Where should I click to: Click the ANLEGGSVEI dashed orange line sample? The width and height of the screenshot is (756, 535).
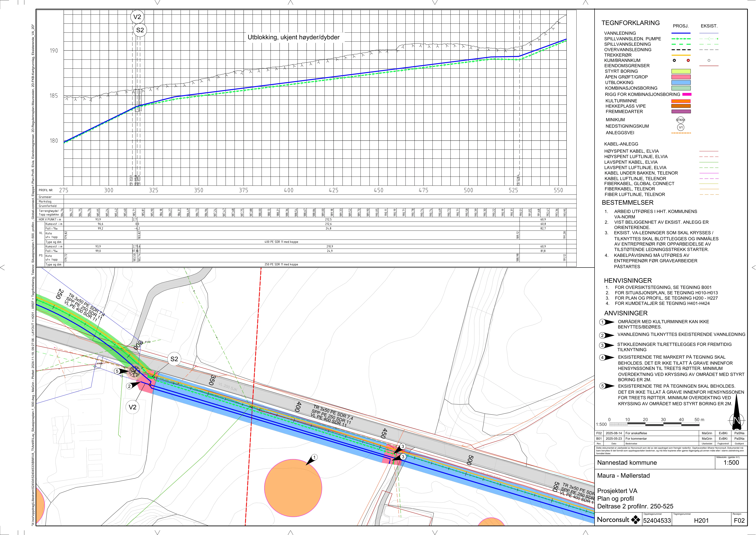(x=681, y=133)
